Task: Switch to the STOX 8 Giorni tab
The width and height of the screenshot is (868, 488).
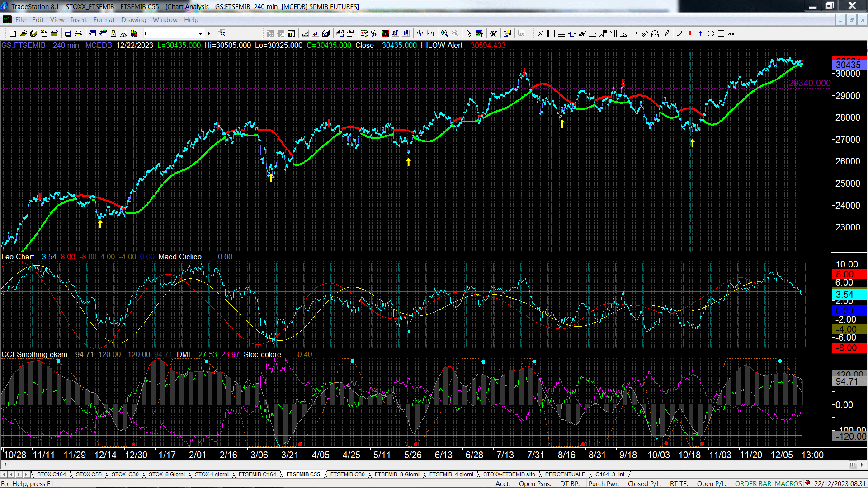Action: tap(166, 474)
